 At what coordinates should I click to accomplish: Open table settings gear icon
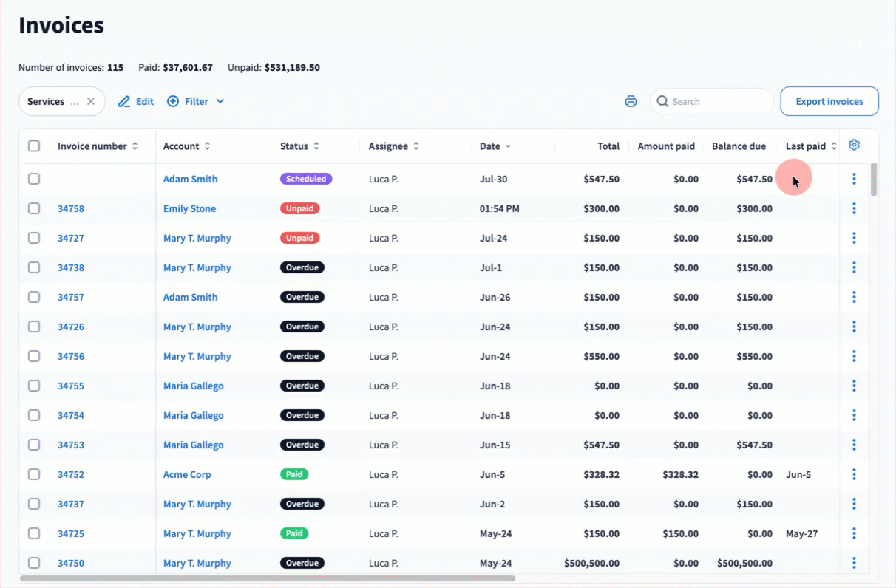tap(854, 146)
